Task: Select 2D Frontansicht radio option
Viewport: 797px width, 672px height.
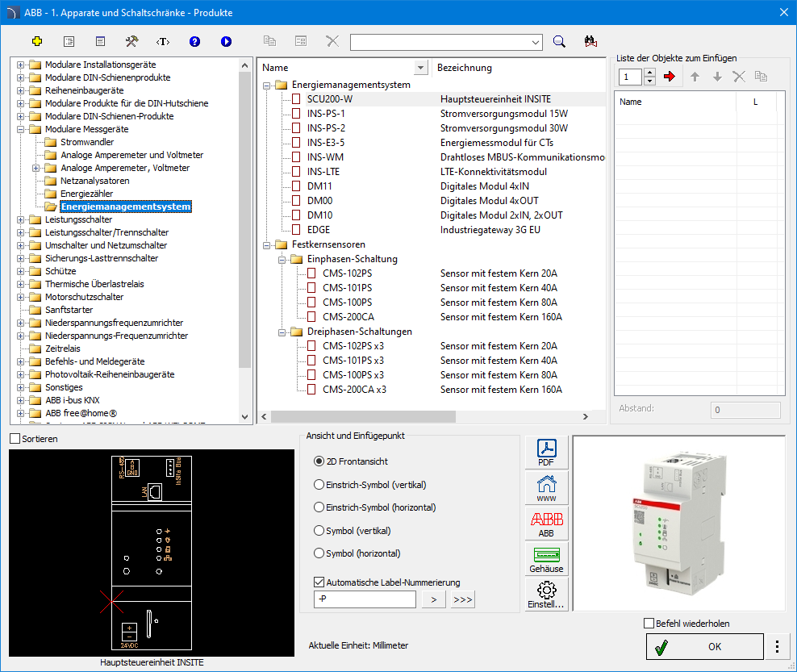Action: click(319, 461)
